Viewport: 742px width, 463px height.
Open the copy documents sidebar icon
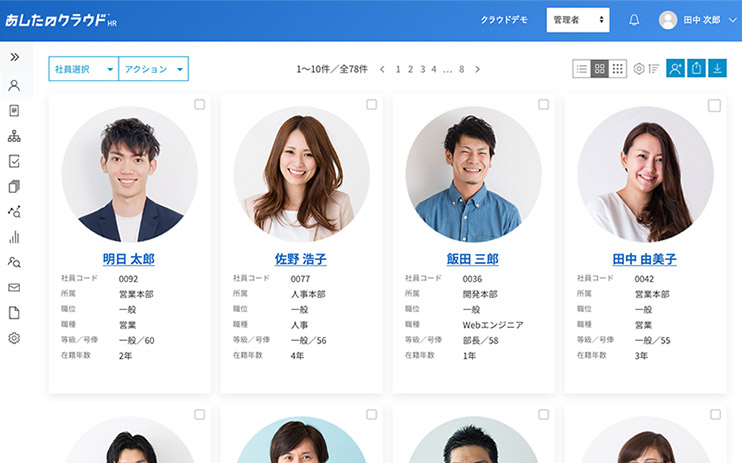point(14,187)
